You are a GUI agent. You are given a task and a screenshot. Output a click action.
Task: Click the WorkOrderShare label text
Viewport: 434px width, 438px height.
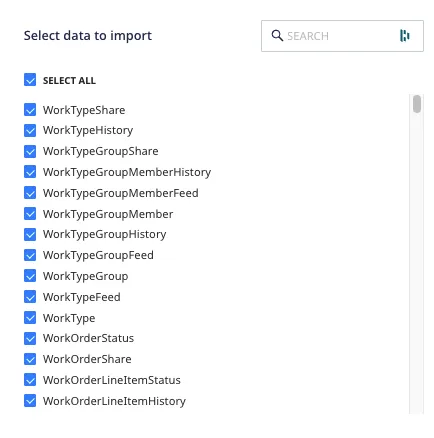point(87,359)
